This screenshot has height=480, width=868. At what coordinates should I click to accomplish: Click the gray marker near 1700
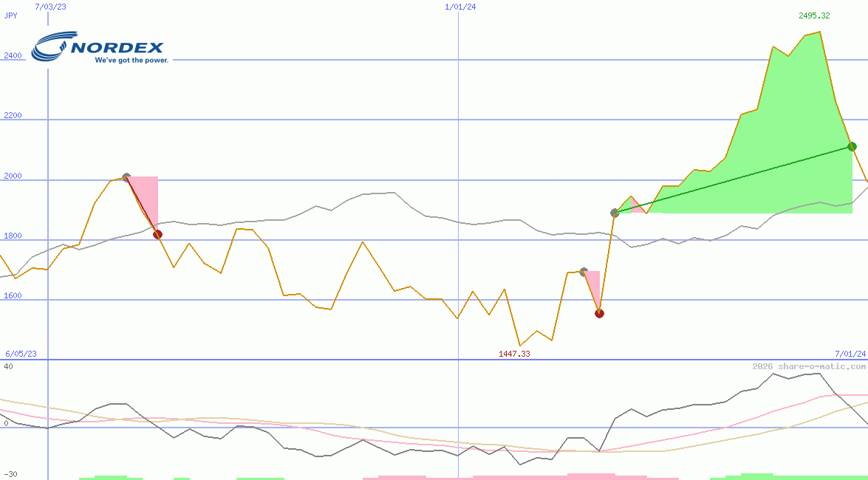point(583,272)
